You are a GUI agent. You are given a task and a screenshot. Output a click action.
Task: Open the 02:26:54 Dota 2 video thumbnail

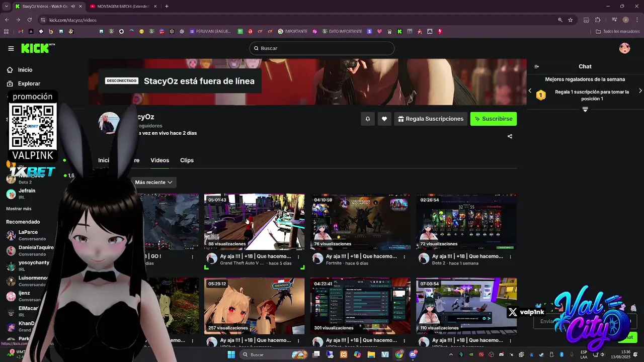pos(466,222)
